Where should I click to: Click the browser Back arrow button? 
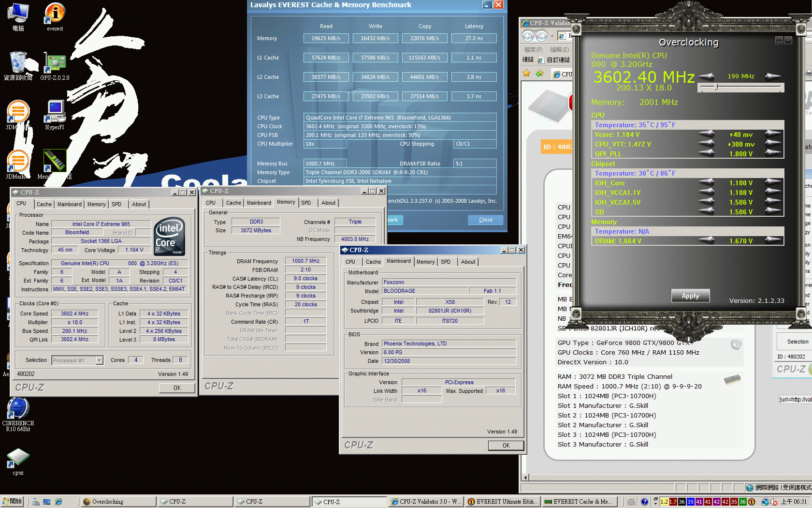[528, 36]
